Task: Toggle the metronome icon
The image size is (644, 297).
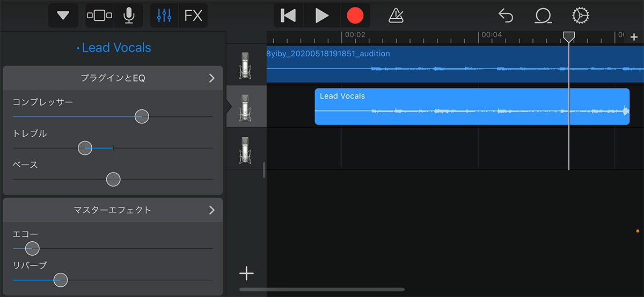Action: click(396, 16)
